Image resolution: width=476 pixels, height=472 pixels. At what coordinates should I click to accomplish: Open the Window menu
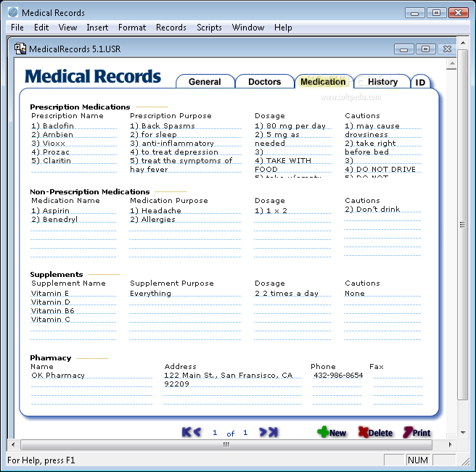248,28
